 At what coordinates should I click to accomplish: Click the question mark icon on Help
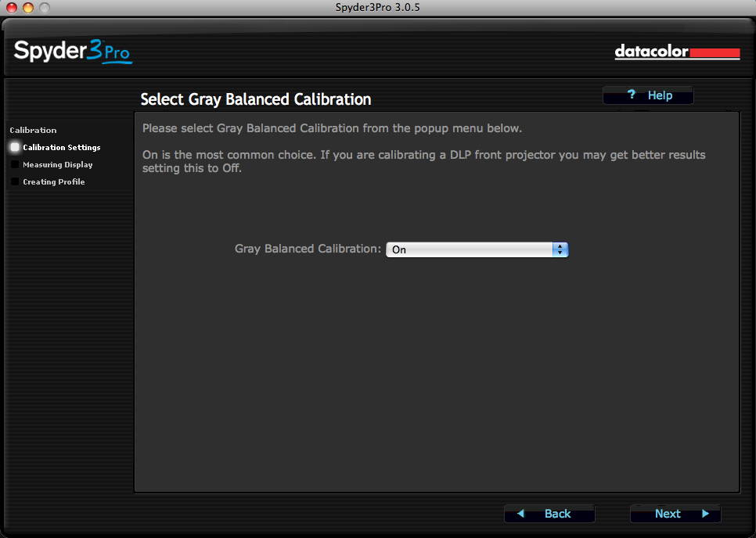coord(632,95)
